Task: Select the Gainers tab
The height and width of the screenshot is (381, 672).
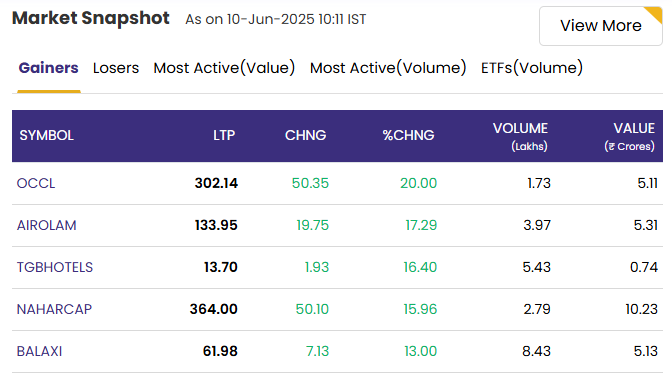Action: click(48, 68)
